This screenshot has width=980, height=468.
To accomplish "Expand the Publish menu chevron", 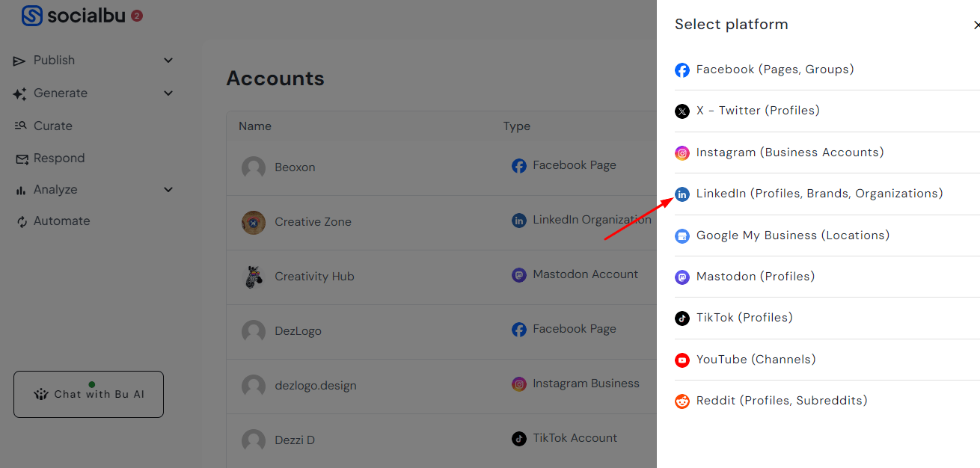I will 168,61.
